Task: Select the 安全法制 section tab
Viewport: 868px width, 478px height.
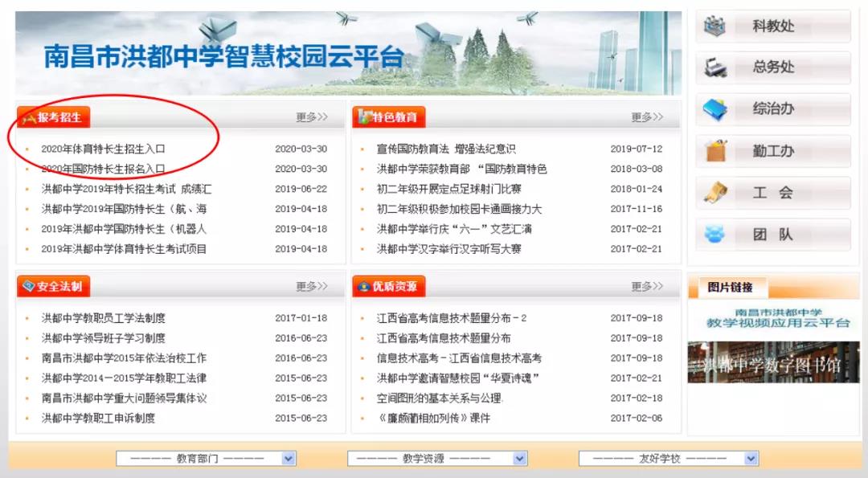Action: pos(53,287)
